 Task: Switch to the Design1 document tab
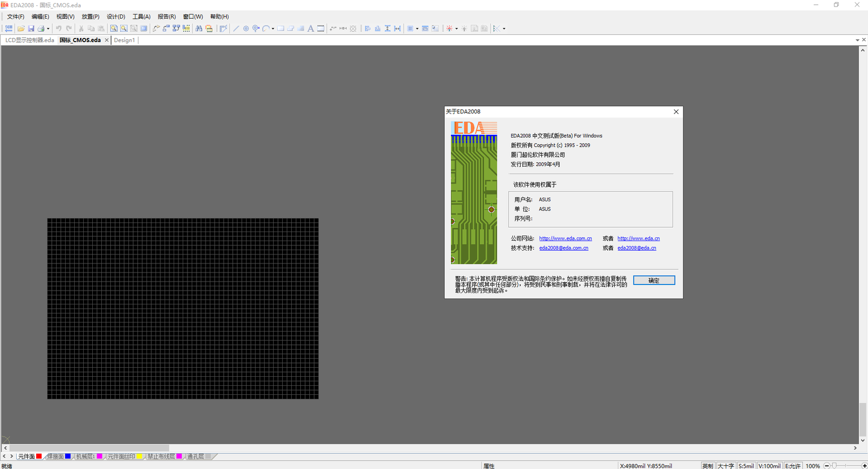coord(125,40)
